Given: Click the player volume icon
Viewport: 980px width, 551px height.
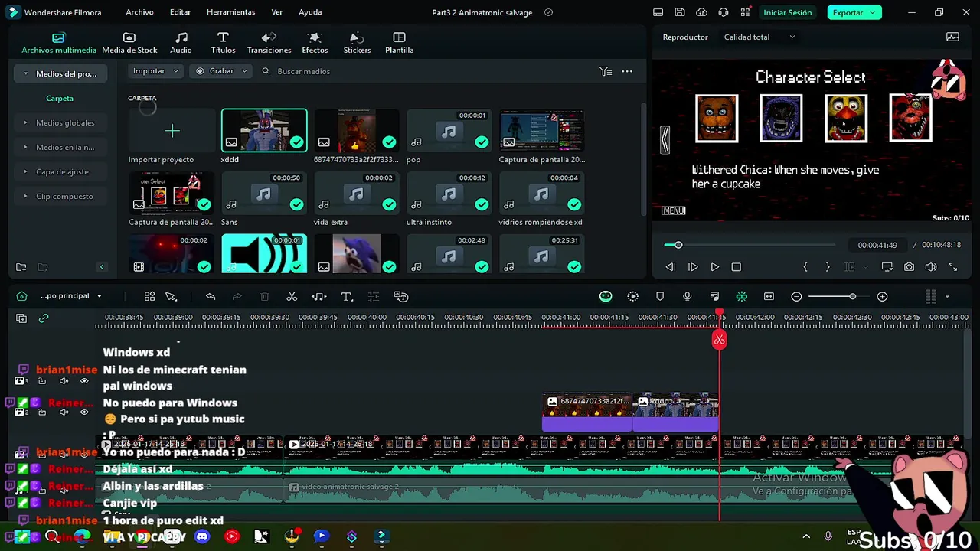Looking at the screenshot, I should 930,267.
